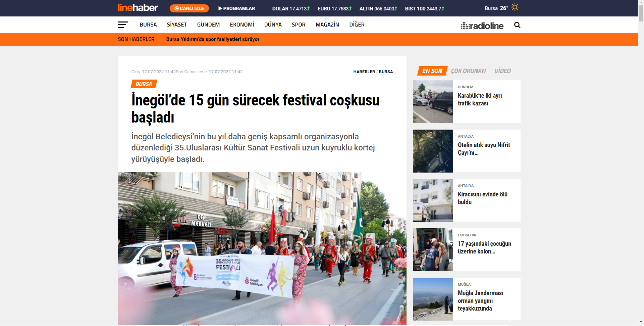Select the EN SON tab

click(x=432, y=71)
